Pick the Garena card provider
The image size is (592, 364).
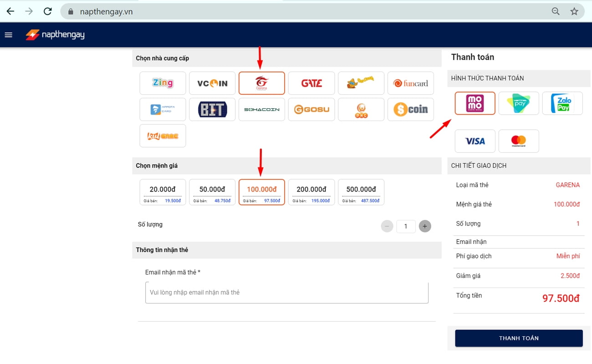[262, 83]
